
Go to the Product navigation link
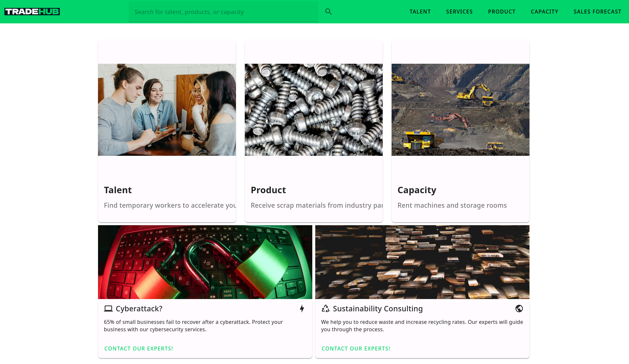pos(502,12)
